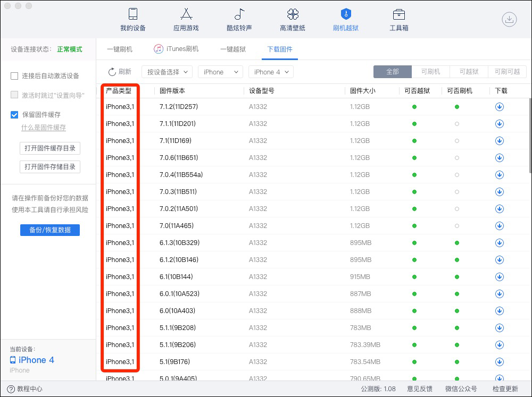
Task: Download firmware 5.1.1(9B206)
Action: coord(500,345)
